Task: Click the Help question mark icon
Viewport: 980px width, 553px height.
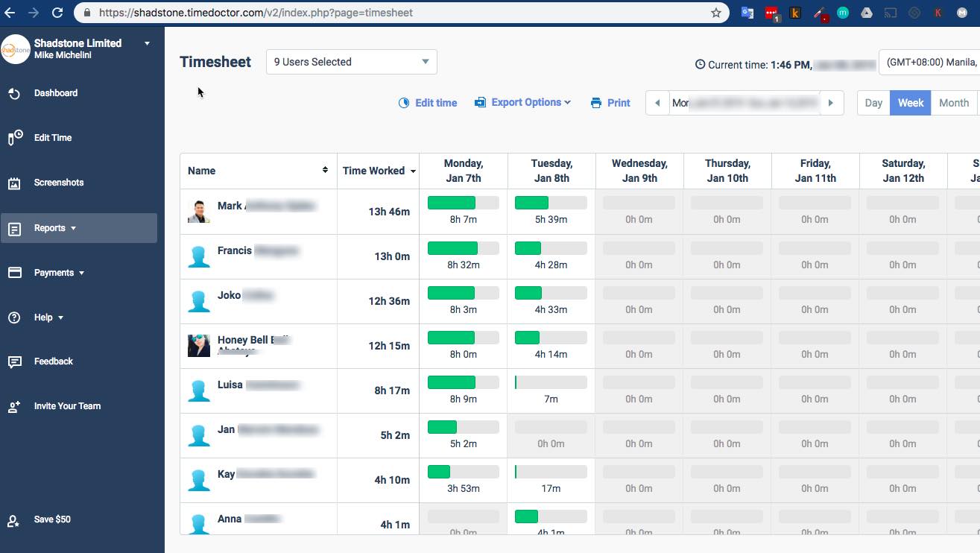Action: [14, 317]
